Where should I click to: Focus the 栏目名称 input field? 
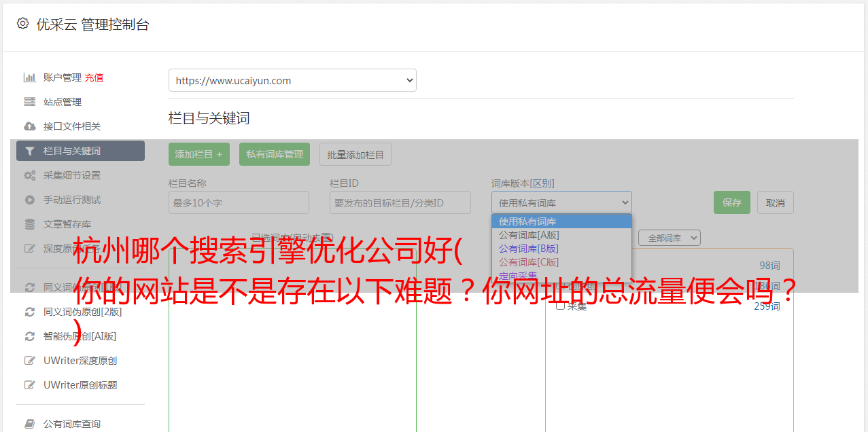[239, 202]
